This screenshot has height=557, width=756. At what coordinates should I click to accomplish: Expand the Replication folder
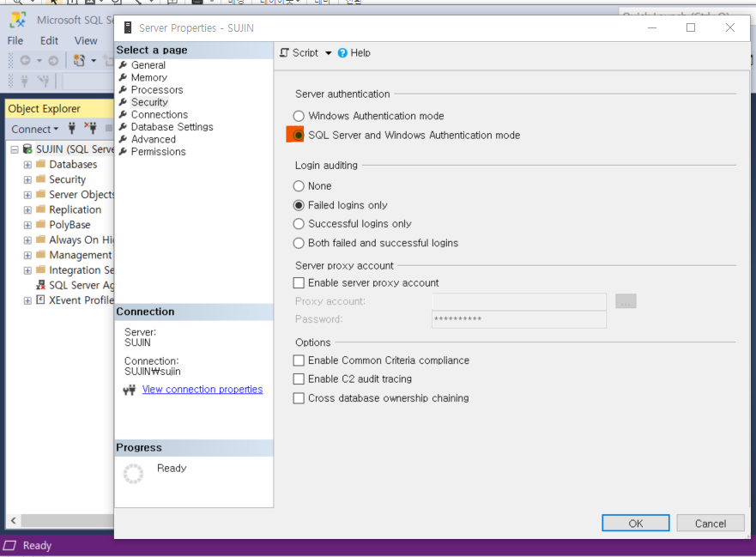coord(27,210)
